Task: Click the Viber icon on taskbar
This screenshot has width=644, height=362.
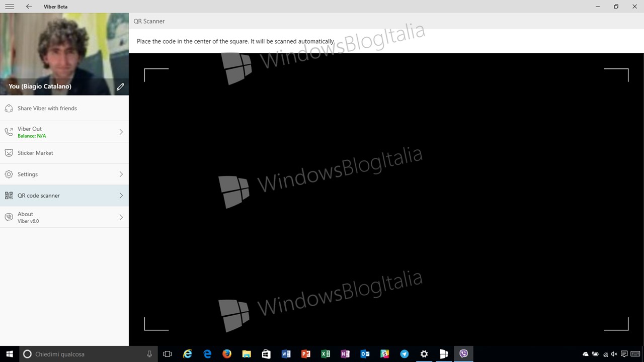Action: tap(463, 354)
